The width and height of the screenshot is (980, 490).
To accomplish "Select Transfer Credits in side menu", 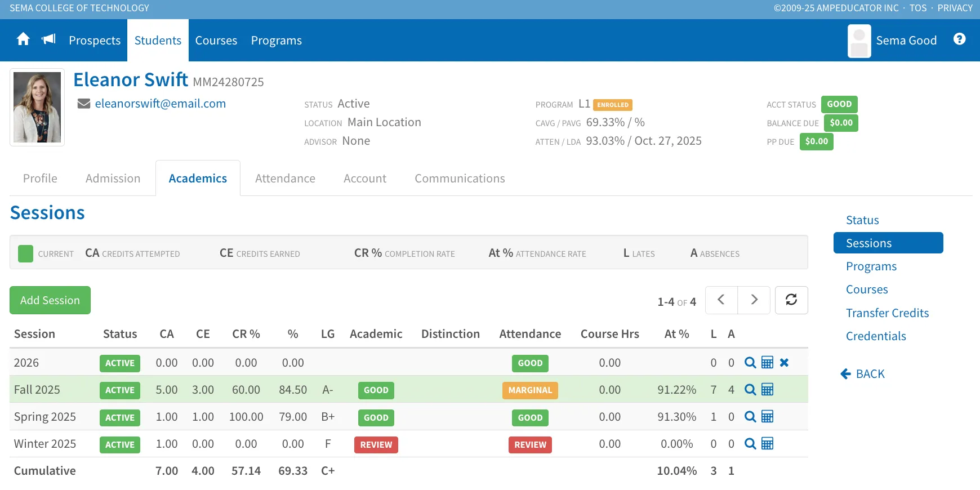I will coord(887,313).
